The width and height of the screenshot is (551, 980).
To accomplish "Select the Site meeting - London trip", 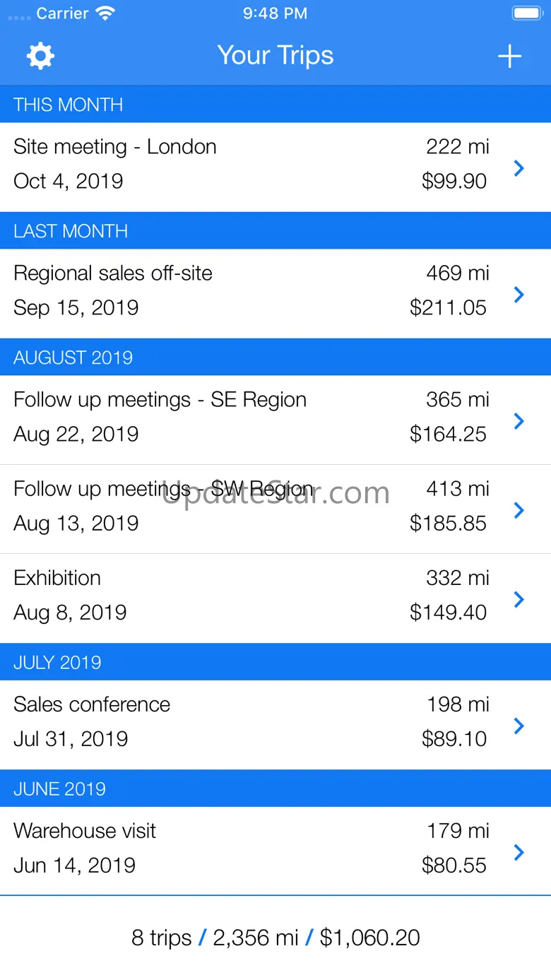I will (x=115, y=147).
